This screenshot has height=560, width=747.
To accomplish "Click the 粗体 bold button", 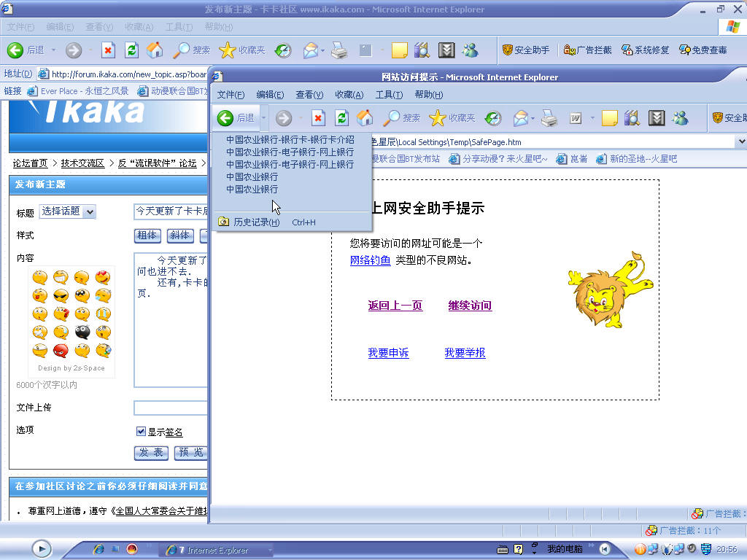I will [x=147, y=236].
